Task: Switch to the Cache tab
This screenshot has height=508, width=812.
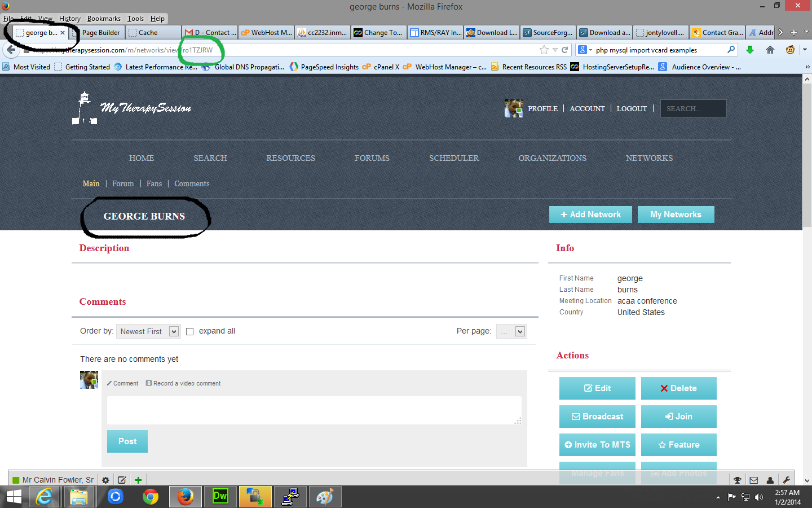Action: pos(153,33)
